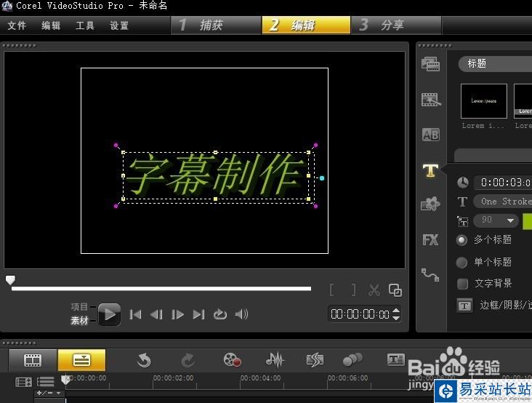Viewport: 532px width, 403px height.
Task: Open the 编辑 menu in menu bar
Action: point(51,25)
